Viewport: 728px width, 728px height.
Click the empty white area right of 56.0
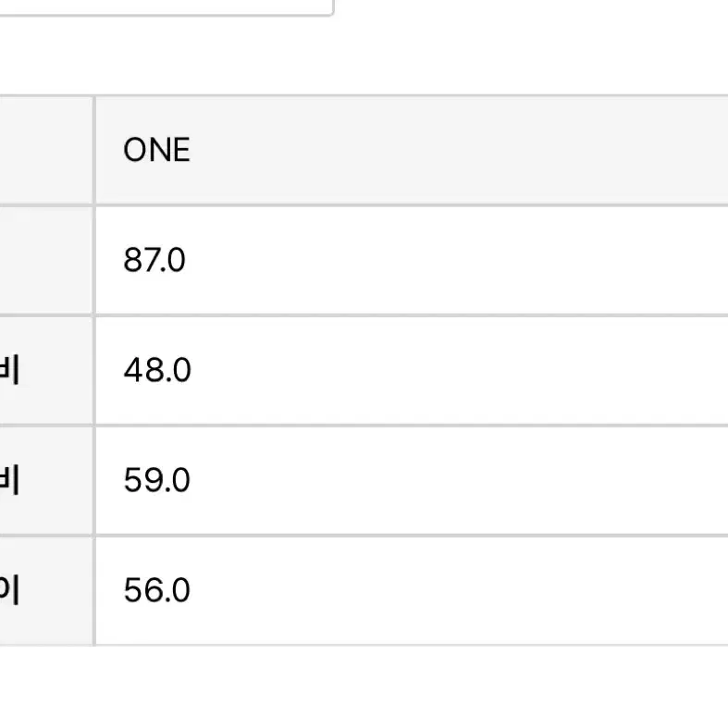coord(459,590)
